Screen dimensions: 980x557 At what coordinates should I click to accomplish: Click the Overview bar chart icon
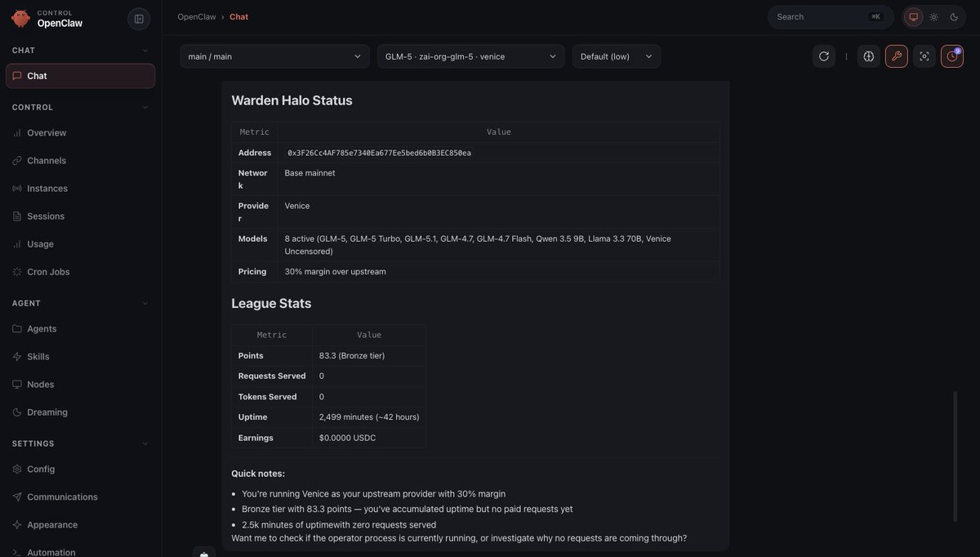(17, 133)
